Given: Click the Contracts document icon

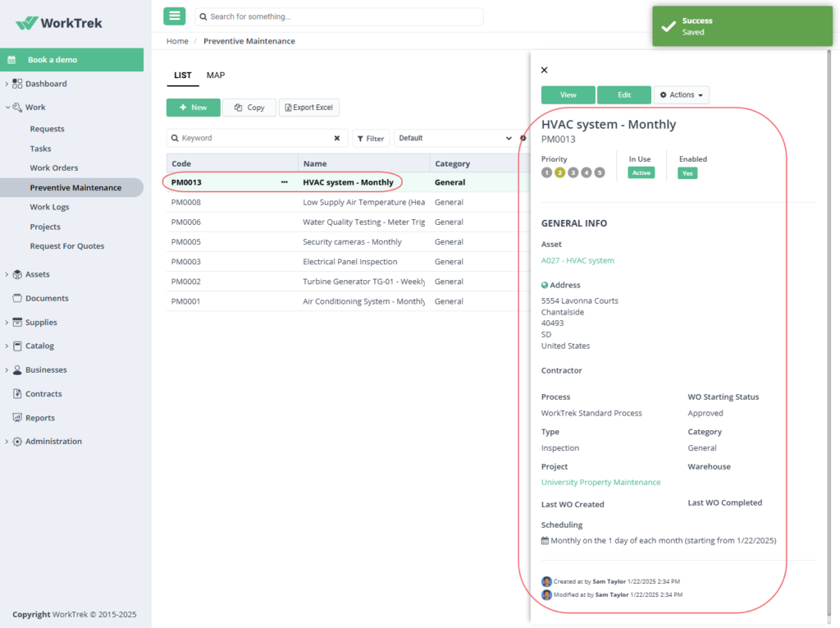Looking at the screenshot, I should [17, 394].
